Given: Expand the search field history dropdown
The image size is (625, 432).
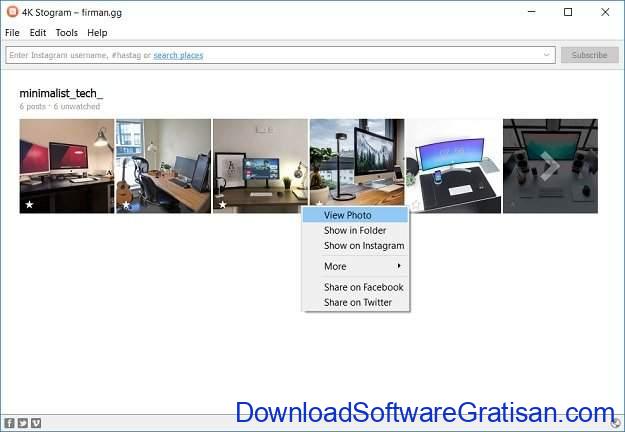Looking at the screenshot, I should (547, 55).
